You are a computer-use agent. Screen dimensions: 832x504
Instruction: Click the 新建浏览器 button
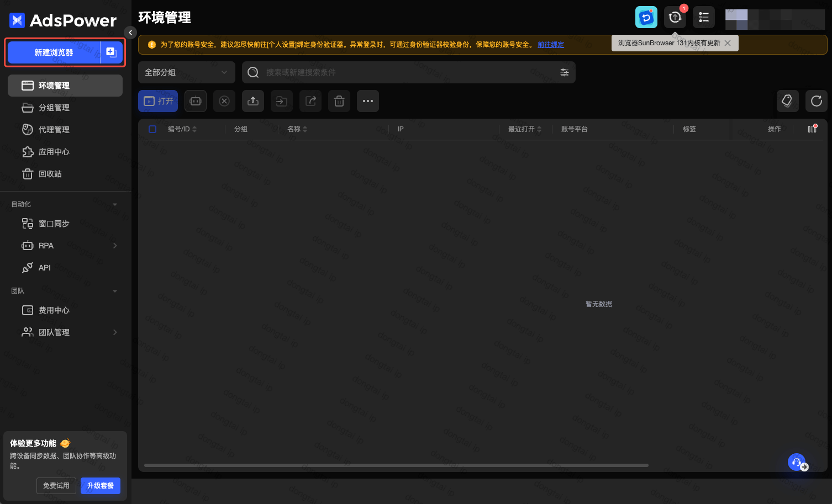click(54, 52)
